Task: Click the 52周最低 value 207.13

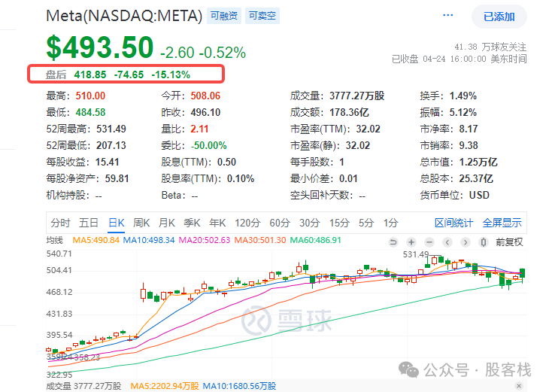Action: click(111, 145)
